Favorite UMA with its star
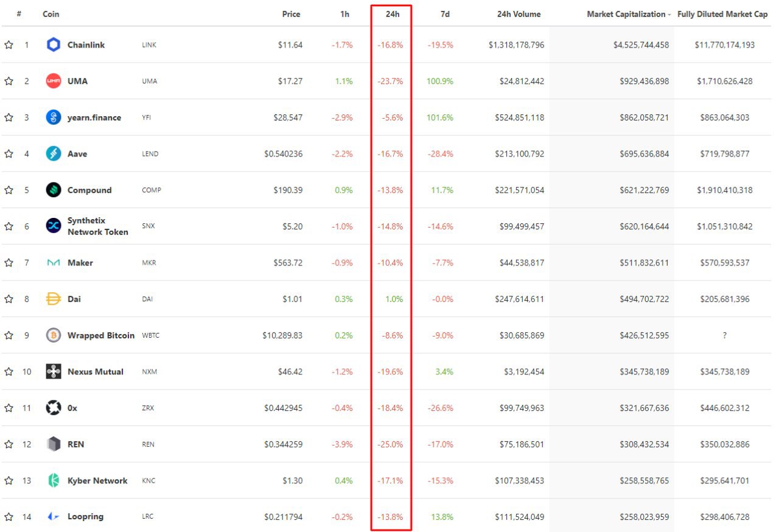779x532 pixels. [9, 81]
